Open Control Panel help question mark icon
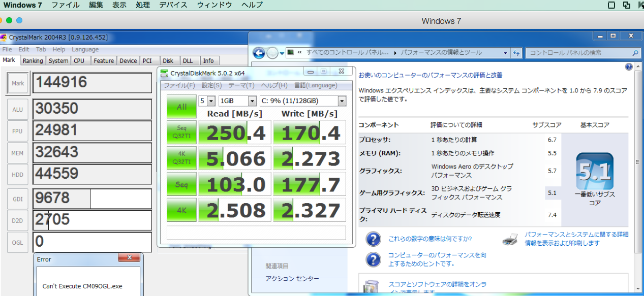The image size is (644, 296). tap(629, 67)
